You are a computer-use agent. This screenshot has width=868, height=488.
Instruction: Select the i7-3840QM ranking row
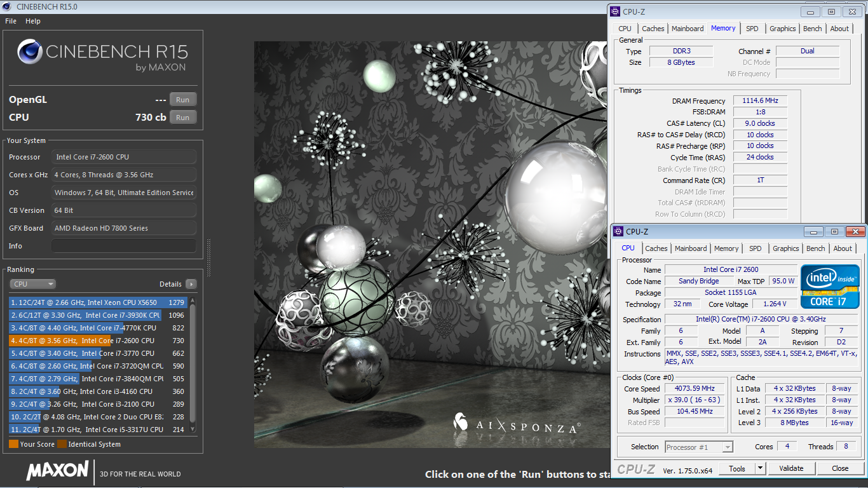98,379
